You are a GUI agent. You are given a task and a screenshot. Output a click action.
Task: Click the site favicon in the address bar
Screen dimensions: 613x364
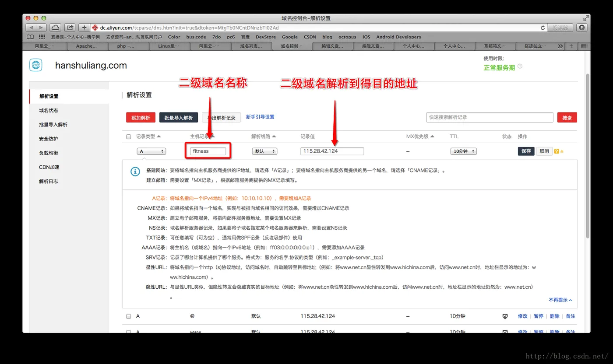pyautogui.click(x=95, y=28)
